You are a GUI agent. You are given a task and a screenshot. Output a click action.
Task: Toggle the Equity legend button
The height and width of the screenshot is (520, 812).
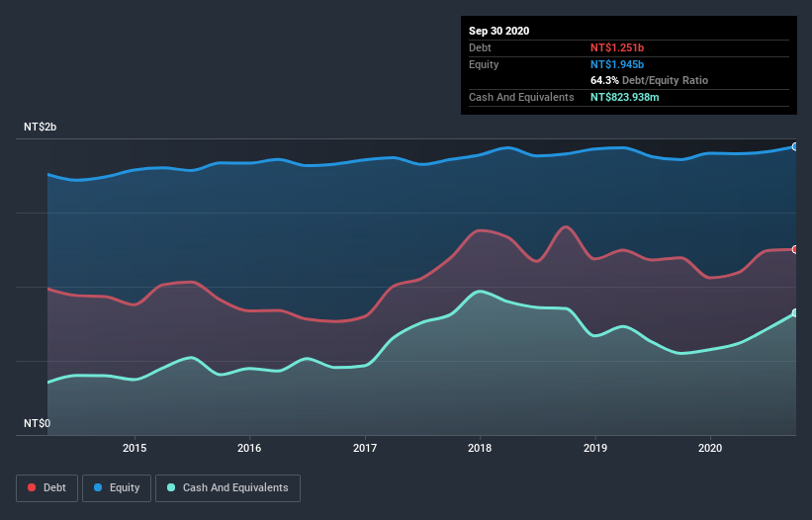pyautogui.click(x=117, y=488)
